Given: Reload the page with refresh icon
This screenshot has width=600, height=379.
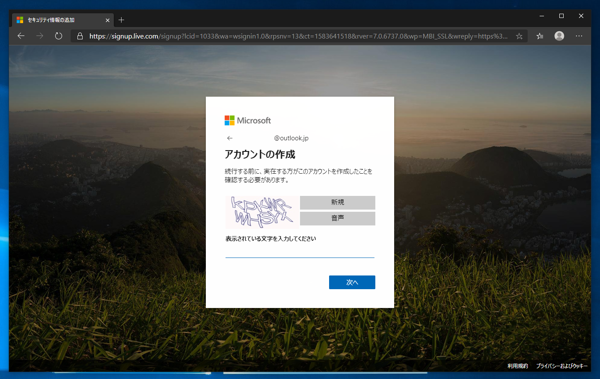Looking at the screenshot, I should pyautogui.click(x=58, y=36).
